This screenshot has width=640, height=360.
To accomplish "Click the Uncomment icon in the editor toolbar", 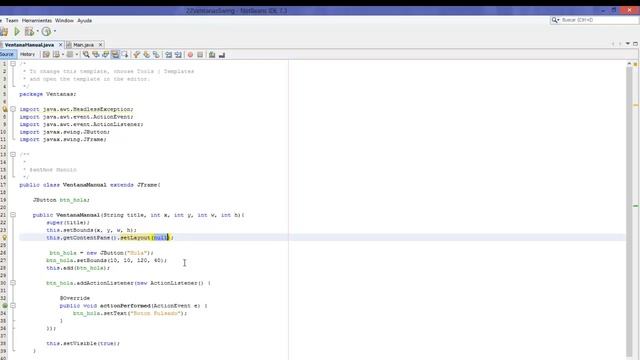I will 222,55.
